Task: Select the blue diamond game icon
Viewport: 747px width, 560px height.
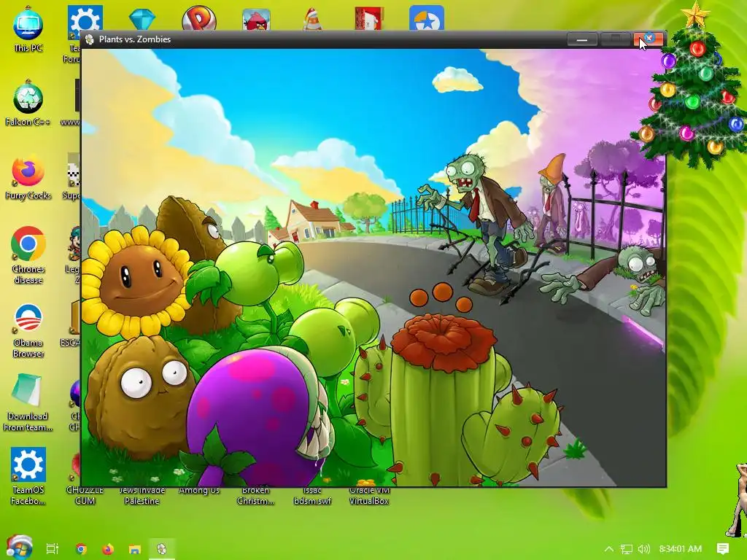Action: 142,20
